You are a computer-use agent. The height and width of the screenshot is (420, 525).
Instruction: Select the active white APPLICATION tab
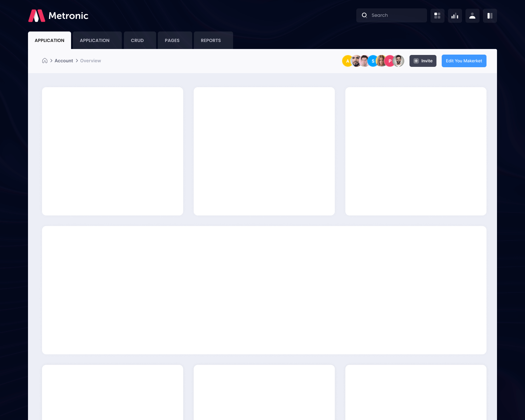(x=49, y=41)
